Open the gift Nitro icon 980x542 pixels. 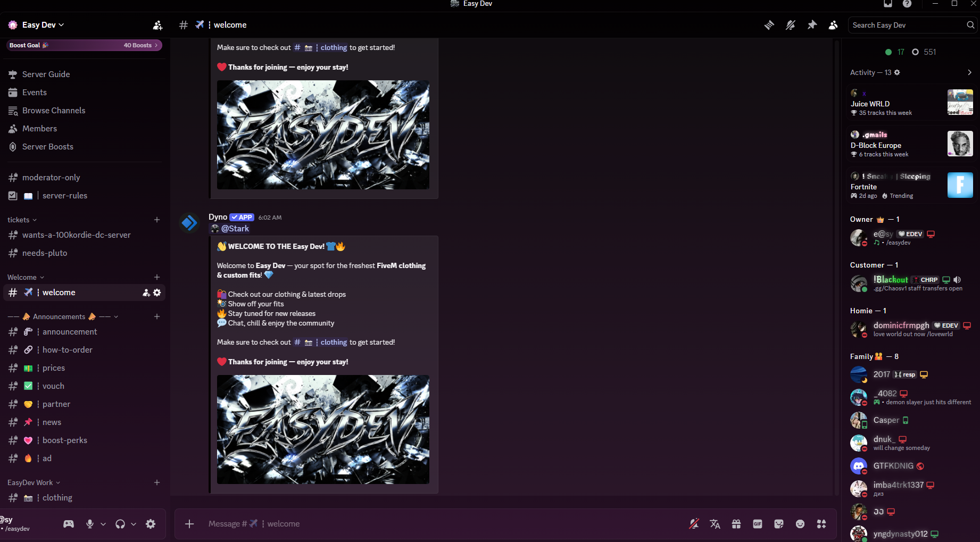736,524
